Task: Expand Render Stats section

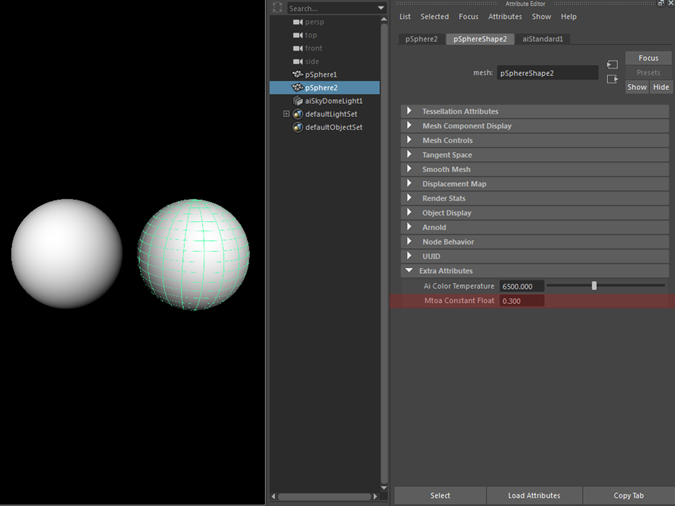Action: coord(535,198)
